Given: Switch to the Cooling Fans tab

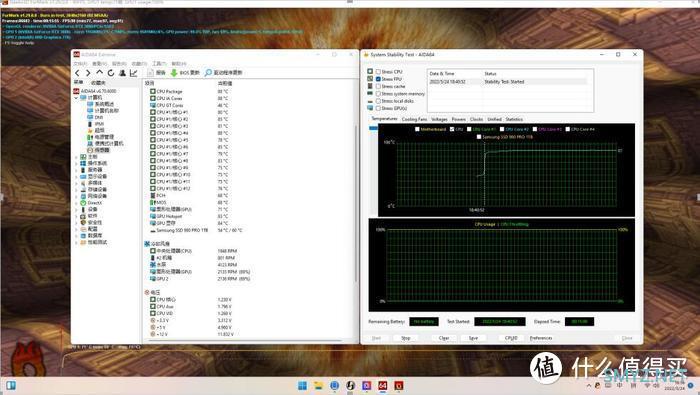Looking at the screenshot, I should (414, 119).
